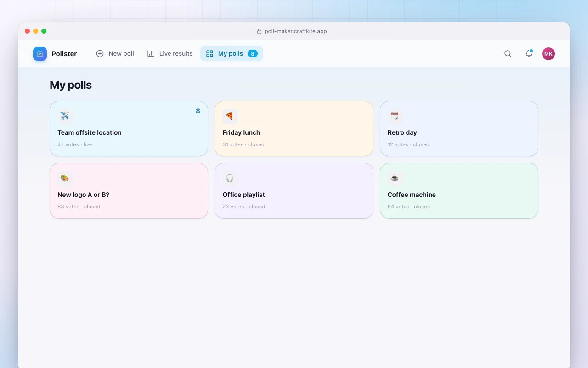Click the palette icon on New logo card
Image resolution: width=588 pixels, height=368 pixels.
(x=65, y=178)
